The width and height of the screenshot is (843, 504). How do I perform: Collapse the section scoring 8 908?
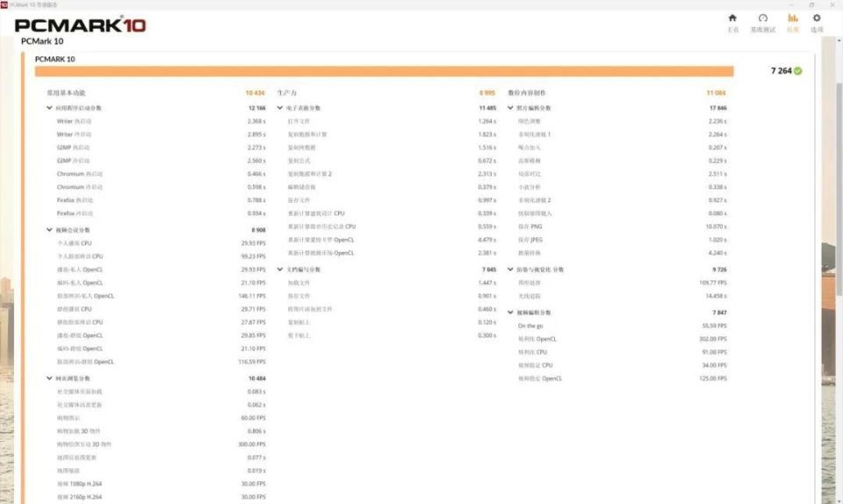tap(49, 230)
